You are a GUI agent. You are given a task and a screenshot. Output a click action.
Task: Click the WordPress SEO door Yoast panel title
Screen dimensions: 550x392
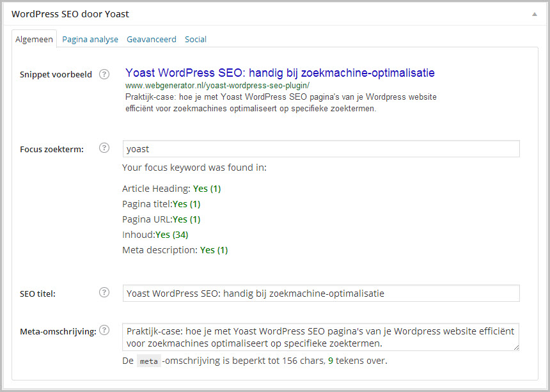click(x=70, y=13)
